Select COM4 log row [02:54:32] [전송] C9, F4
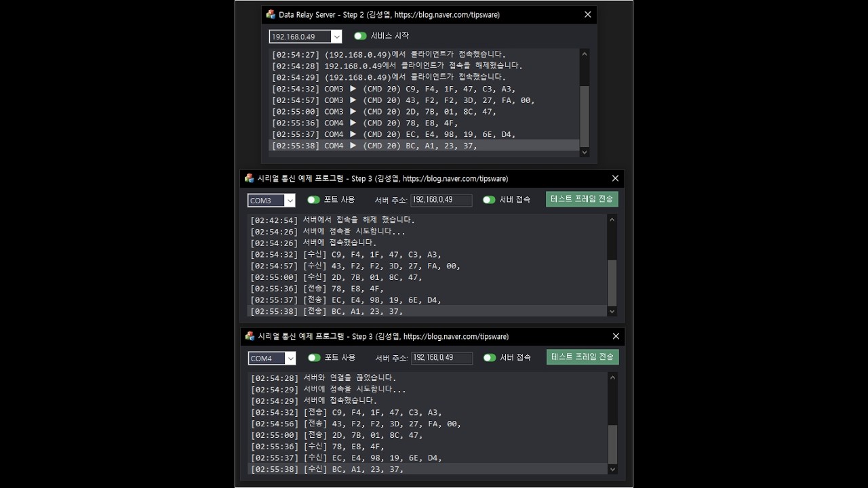 click(428, 412)
